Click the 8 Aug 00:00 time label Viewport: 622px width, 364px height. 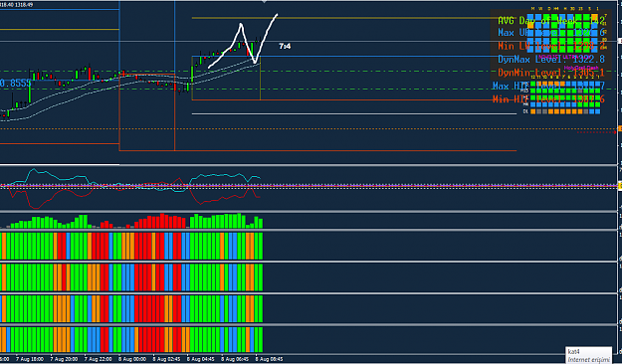[x=132, y=359]
